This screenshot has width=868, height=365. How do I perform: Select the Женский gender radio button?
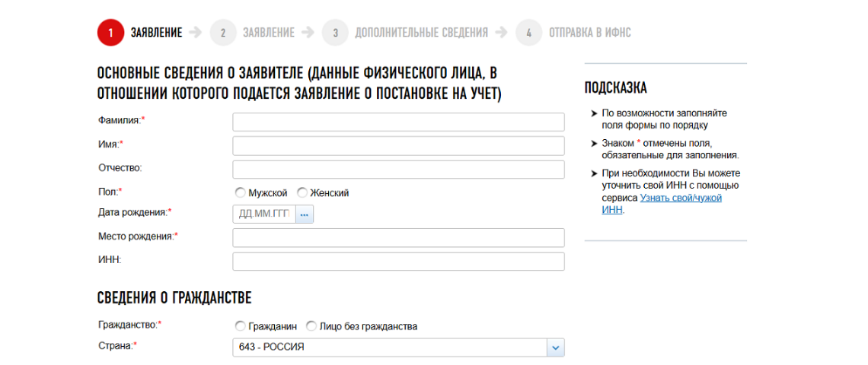click(x=302, y=193)
